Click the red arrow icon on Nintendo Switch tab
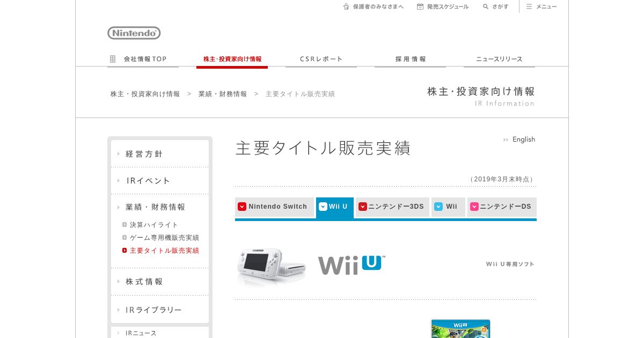Screen dimensions: 644x338 point(242,207)
